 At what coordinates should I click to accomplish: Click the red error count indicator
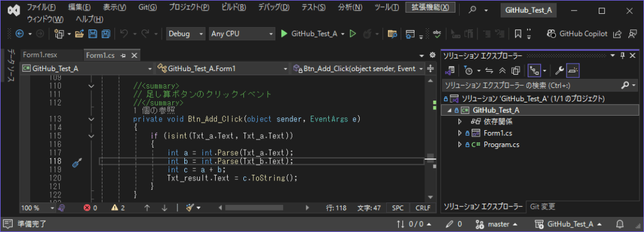91,207
